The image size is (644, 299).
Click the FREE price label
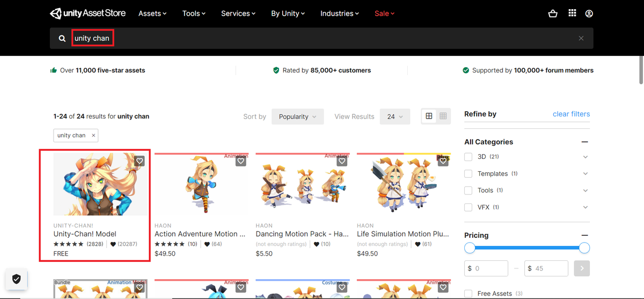[x=61, y=253]
